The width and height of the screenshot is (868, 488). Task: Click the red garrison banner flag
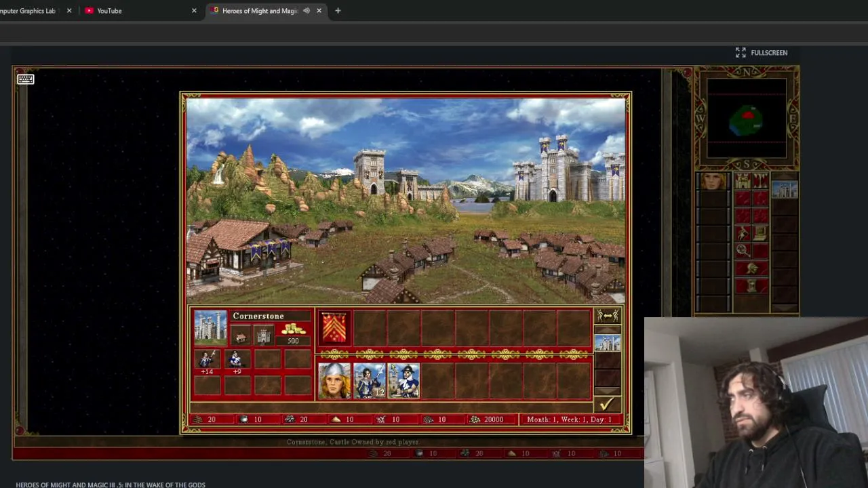(334, 328)
